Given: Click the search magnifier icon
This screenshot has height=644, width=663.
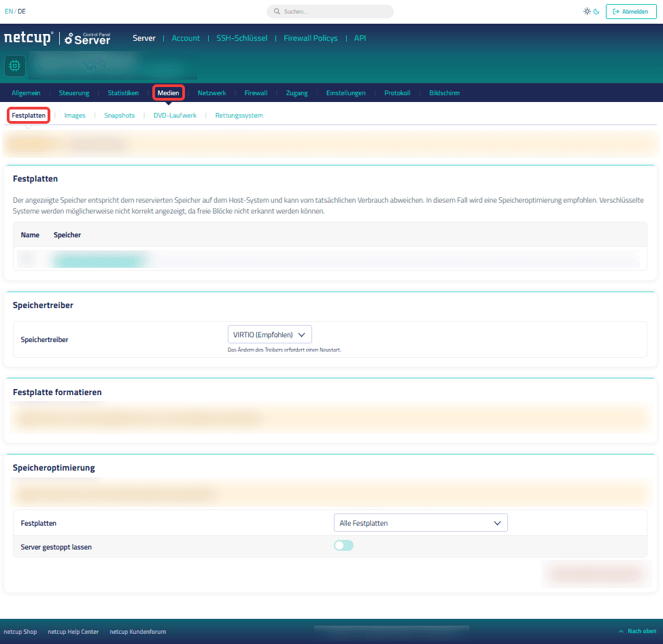Looking at the screenshot, I should click(277, 12).
